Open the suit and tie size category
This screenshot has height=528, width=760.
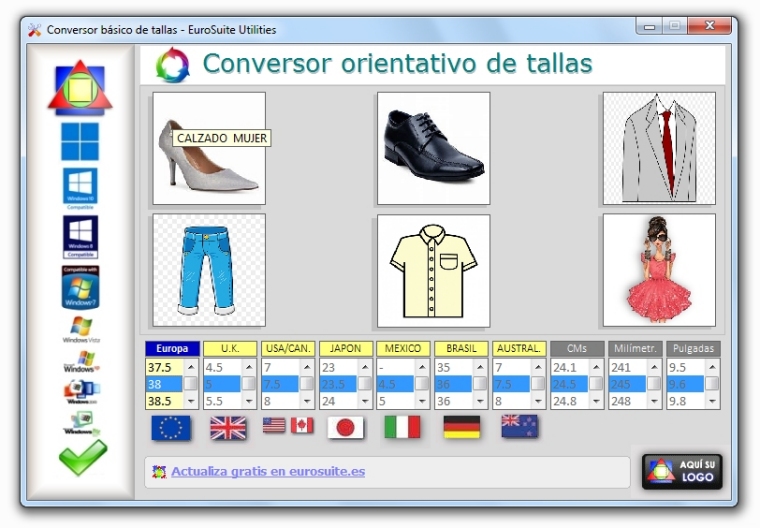coord(658,148)
